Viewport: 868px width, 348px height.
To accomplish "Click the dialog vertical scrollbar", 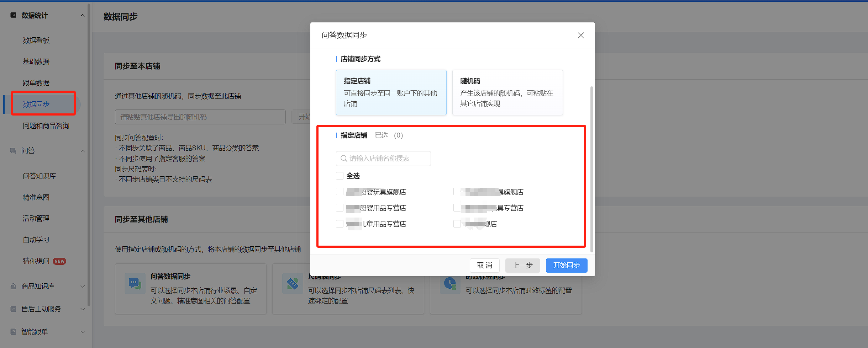I will click(x=592, y=169).
